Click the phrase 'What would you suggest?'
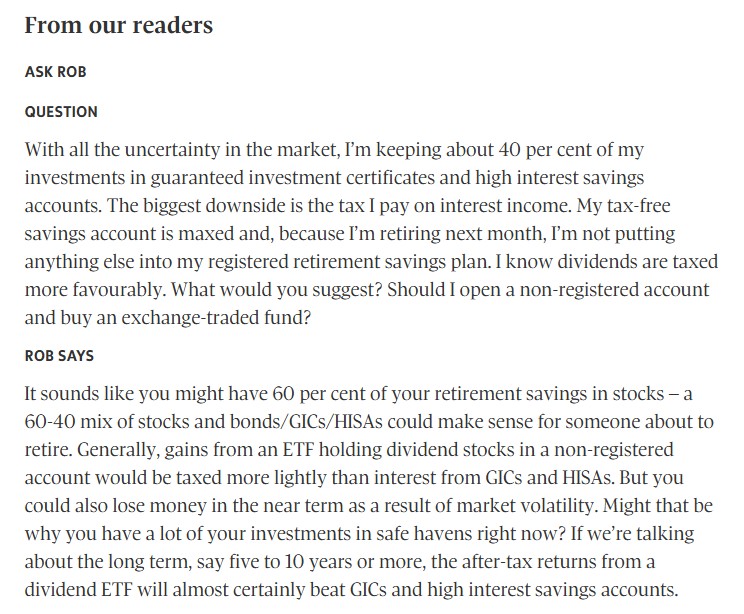Image resolution: width=744 pixels, height=614 pixels. click(x=276, y=289)
